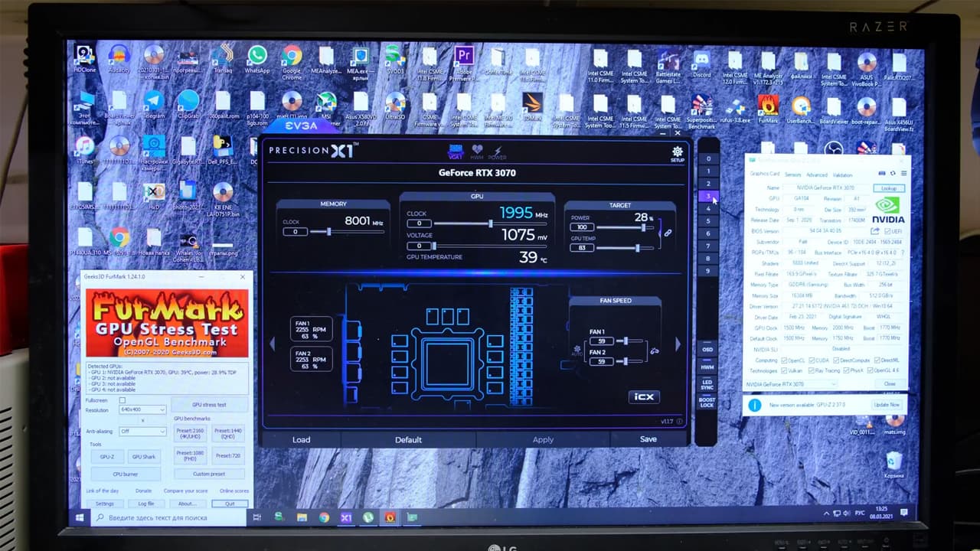Open Windows Start button

click(79, 518)
